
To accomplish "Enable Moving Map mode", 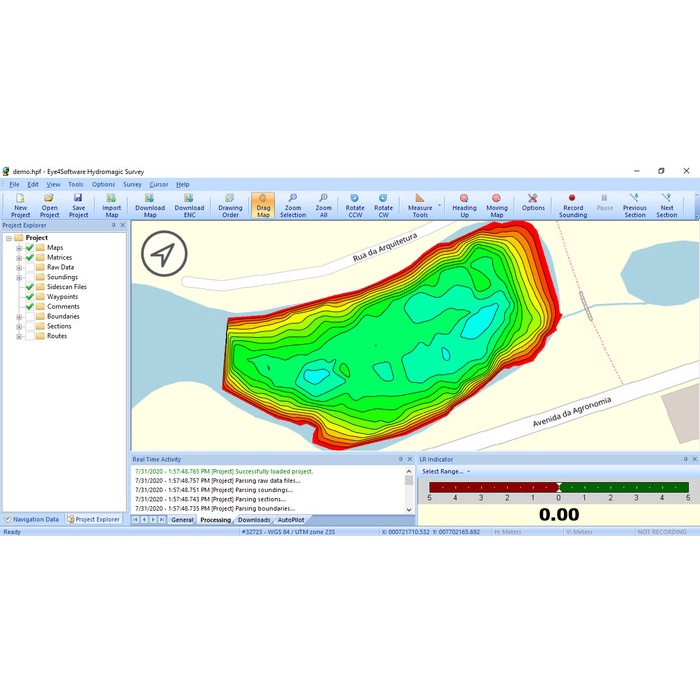I will (497, 205).
